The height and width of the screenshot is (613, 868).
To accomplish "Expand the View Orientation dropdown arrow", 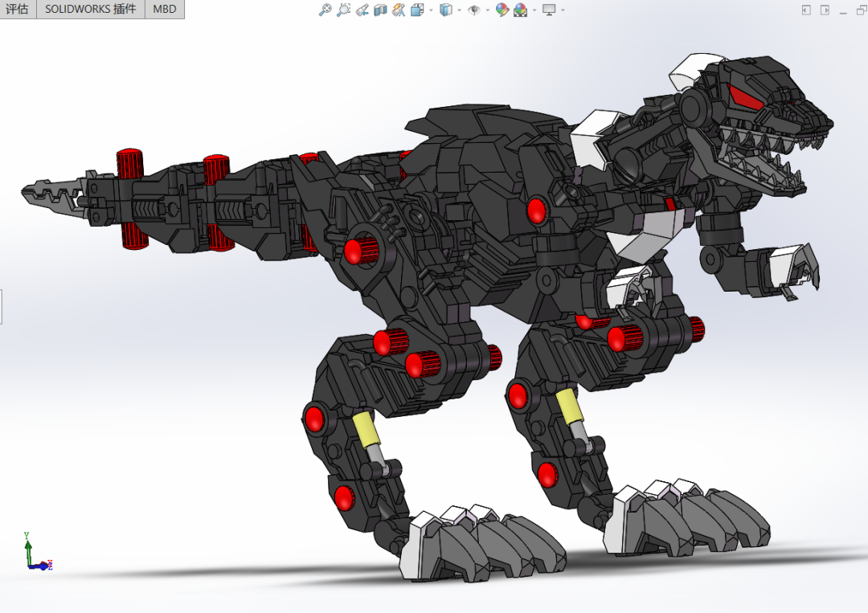I will [x=432, y=10].
